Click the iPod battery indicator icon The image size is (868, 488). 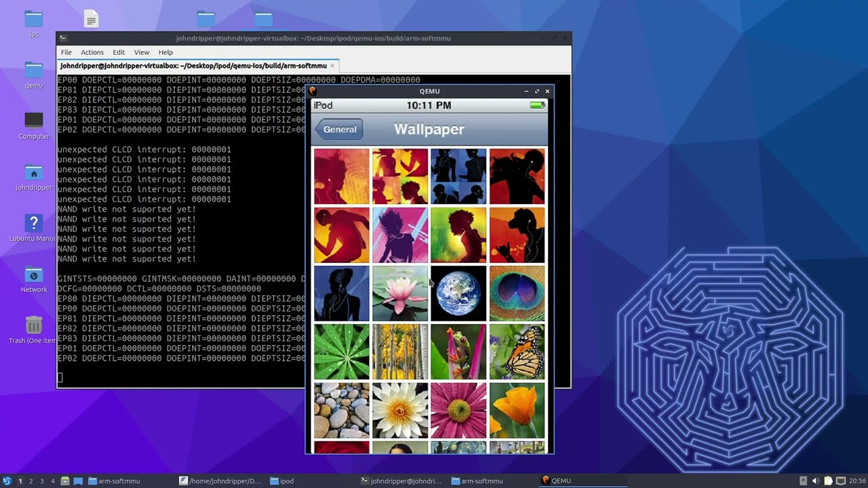[538, 105]
